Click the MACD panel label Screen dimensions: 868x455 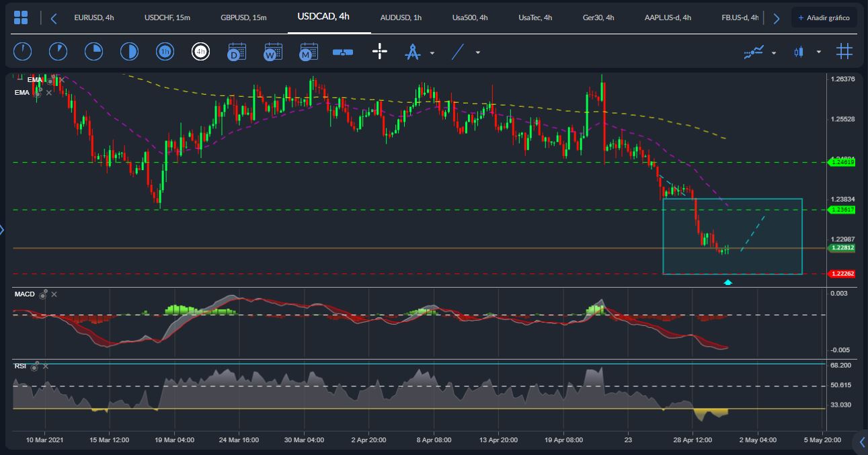[25, 294]
